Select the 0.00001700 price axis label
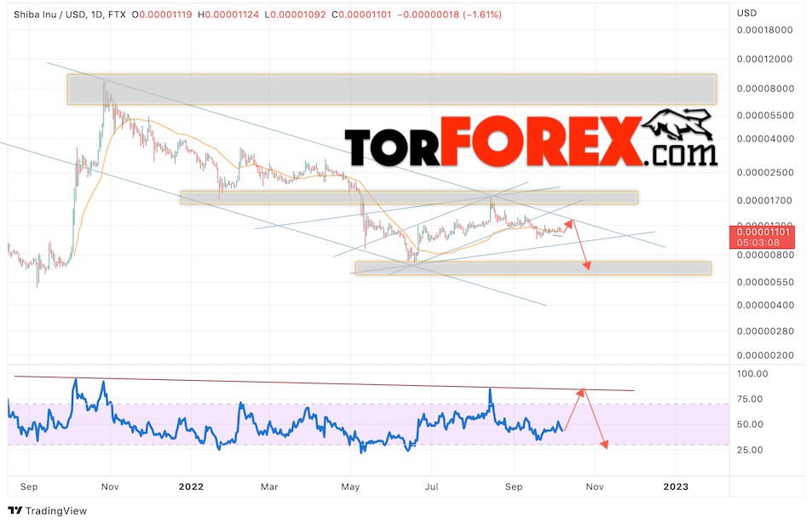Screen dimensions: 812x524 pos(765,200)
